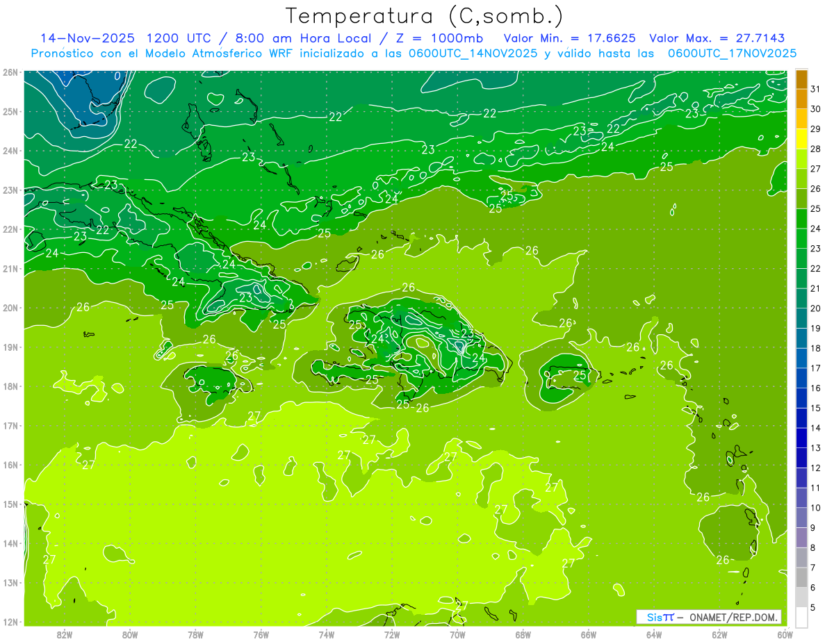This screenshot has width=834, height=644.
Task: Pick the gray swatch between 7 and 8
Action: [801, 557]
